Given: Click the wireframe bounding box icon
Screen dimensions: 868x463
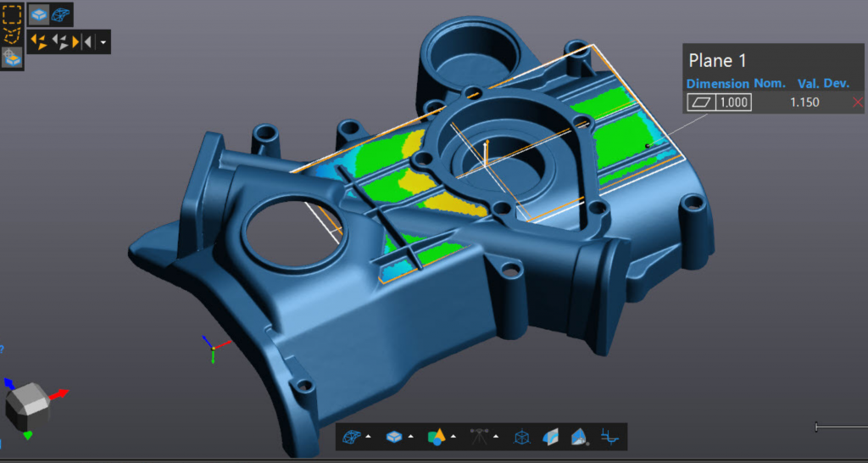Looking at the screenshot, I should [522, 437].
